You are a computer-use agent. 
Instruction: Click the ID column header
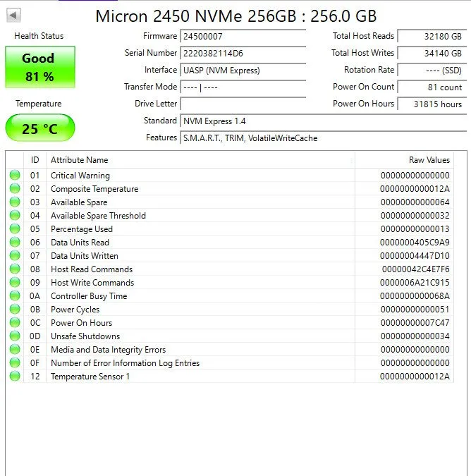pyautogui.click(x=35, y=160)
